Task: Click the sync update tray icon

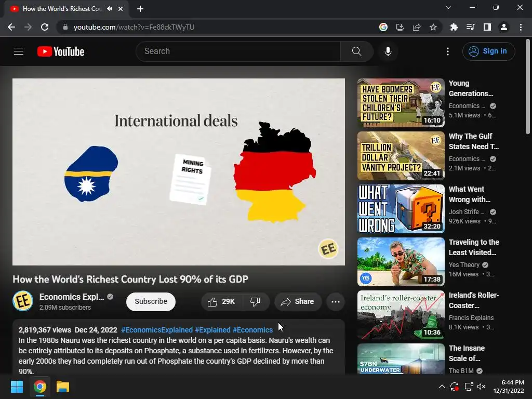Action: pos(455,387)
